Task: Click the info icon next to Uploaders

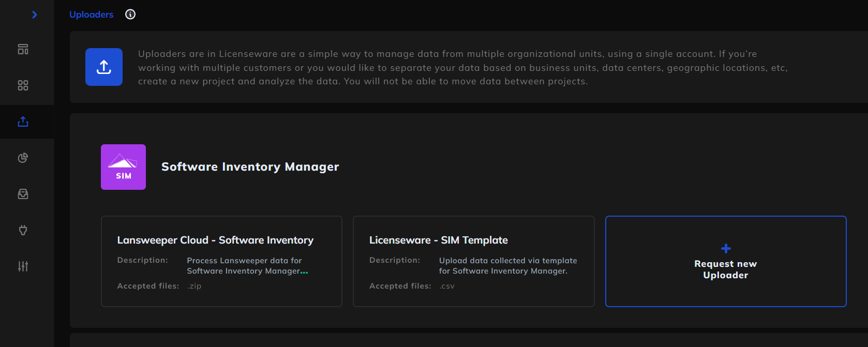Action: tap(130, 14)
